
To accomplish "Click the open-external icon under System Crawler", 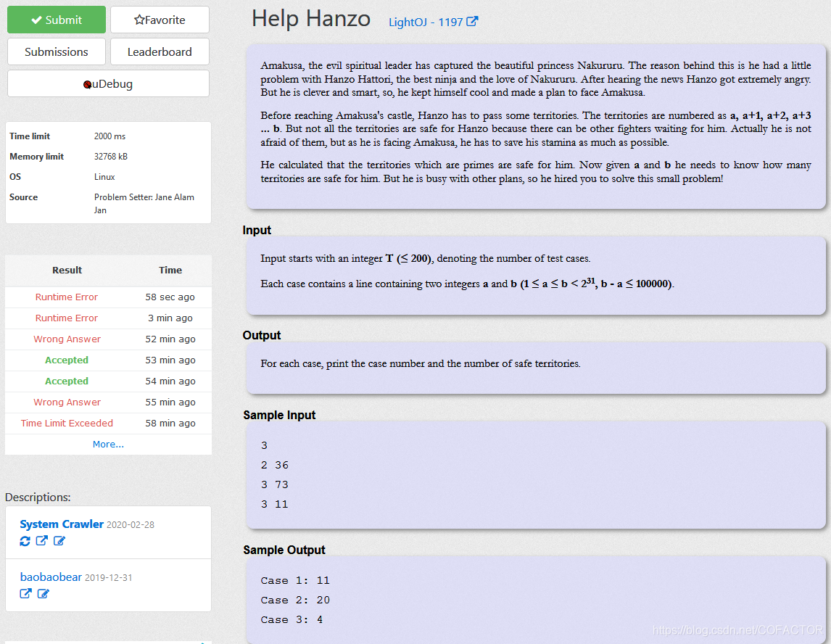I will click(x=42, y=540).
